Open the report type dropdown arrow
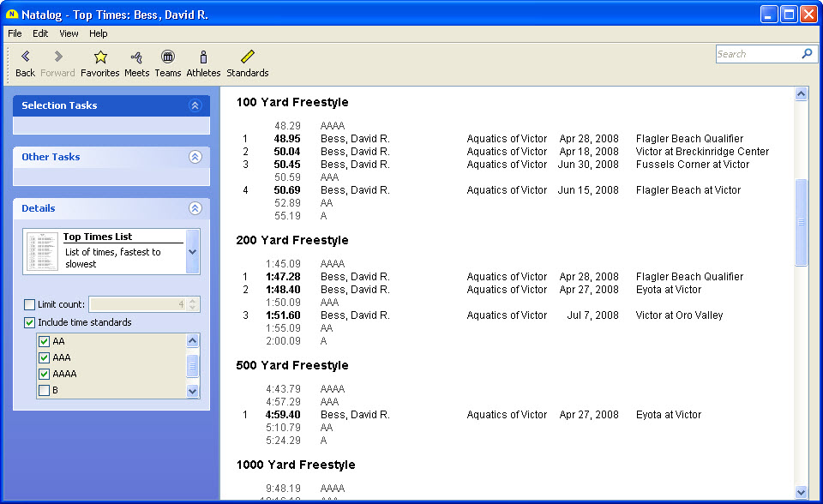 192,252
